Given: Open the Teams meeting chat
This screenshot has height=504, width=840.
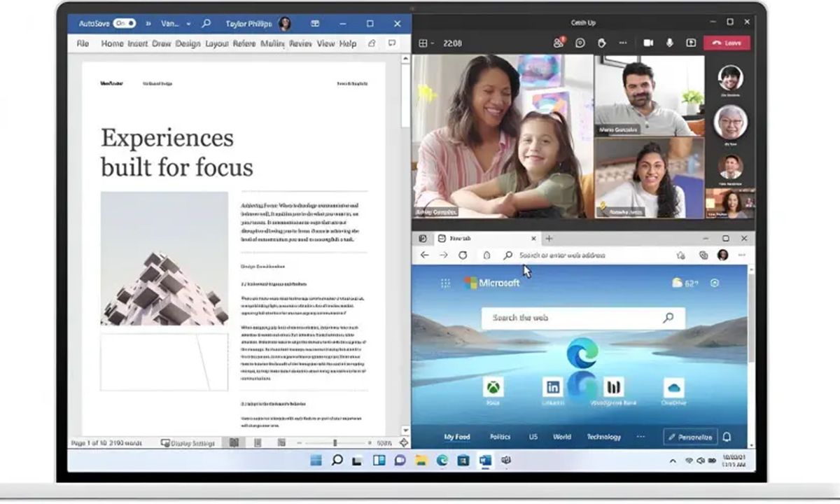Looking at the screenshot, I should (580, 43).
